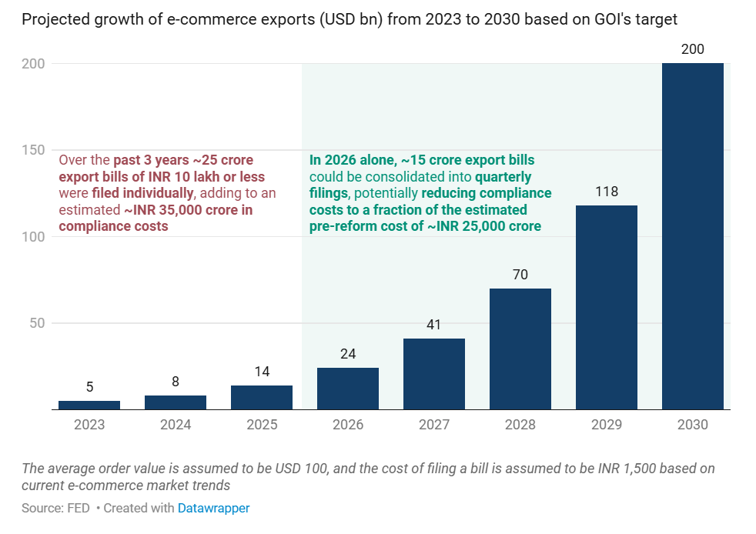Open the Datawrapper link
This screenshot has height=534, width=756.
click(x=213, y=508)
